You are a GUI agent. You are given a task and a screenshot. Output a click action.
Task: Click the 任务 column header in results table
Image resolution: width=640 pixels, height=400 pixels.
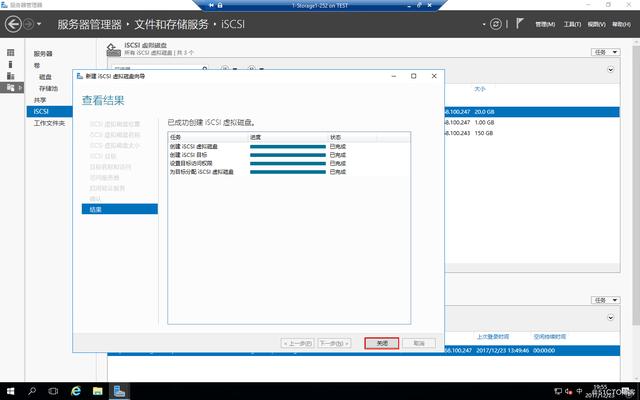tap(208, 137)
